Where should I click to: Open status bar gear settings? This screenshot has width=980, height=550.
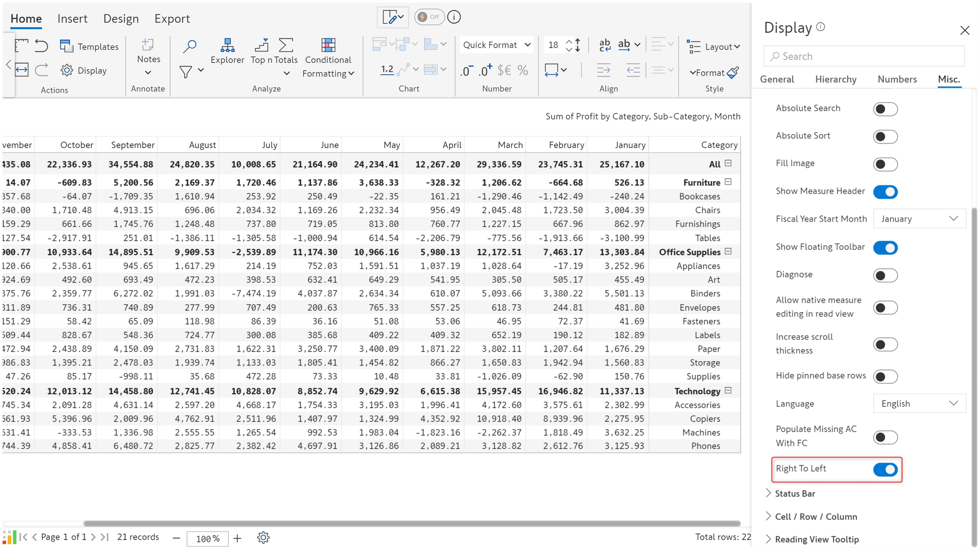(x=263, y=538)
